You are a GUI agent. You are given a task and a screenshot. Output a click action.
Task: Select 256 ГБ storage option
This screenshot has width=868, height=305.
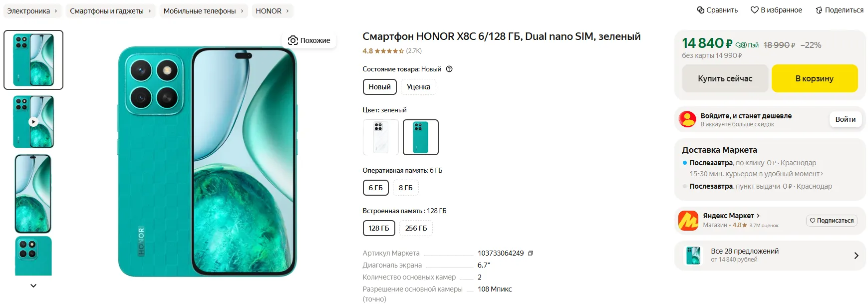pyautogui.click(x=416, y=228)
